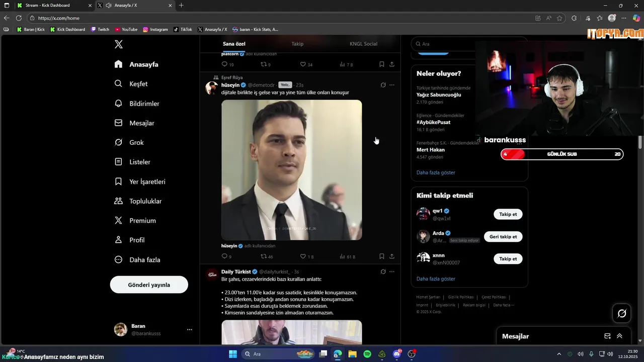Open more options on Daily Türkist post
Screen dimensions: 644x362
(x=392, y=271)
